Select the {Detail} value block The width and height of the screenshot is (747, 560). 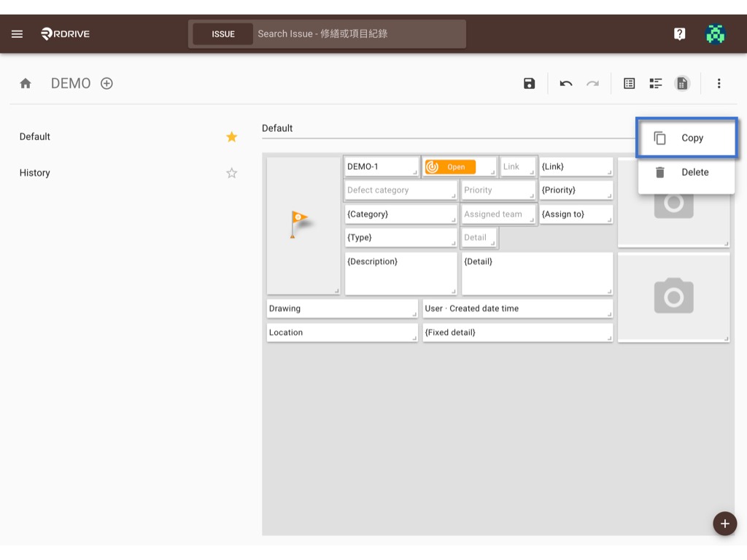537,273
